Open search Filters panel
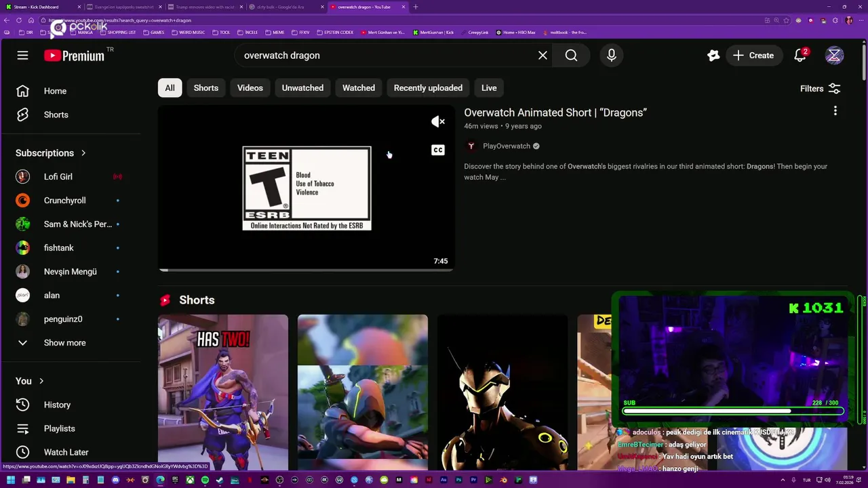Screen dimensions: 868x488 (821, 89)
